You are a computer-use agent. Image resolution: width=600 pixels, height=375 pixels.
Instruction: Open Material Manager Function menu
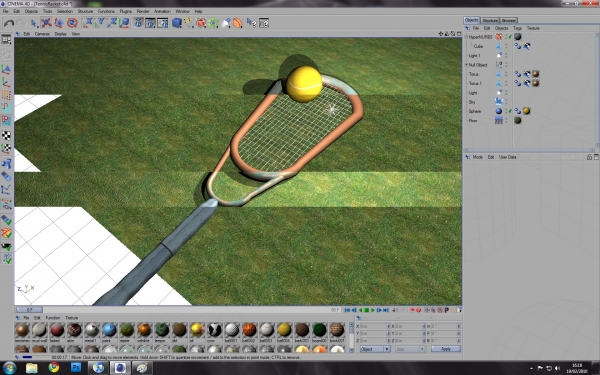53,318
